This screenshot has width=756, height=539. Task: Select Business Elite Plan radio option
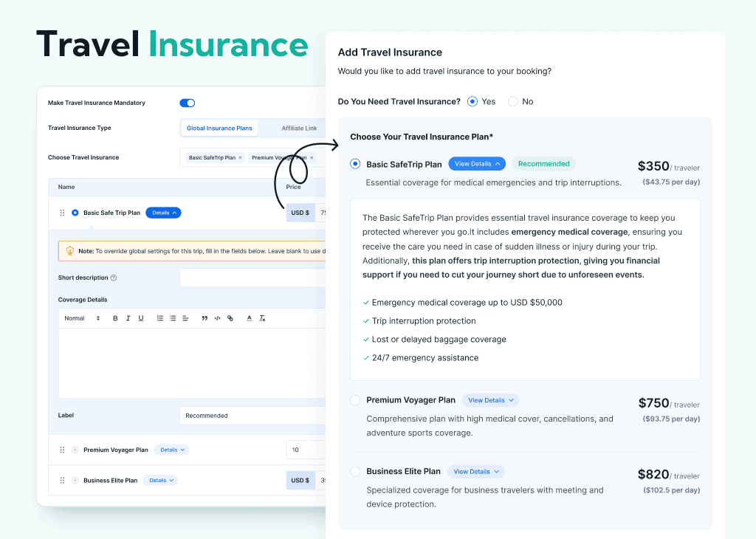point(355,472)
